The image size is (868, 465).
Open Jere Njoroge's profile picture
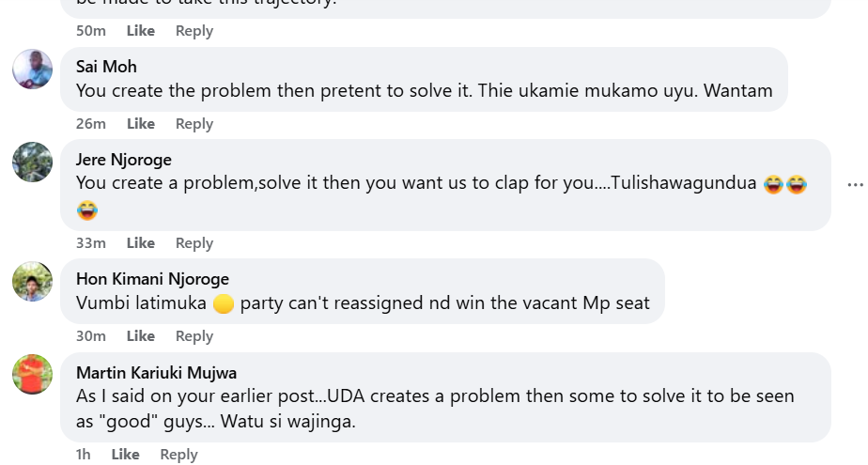point(32,162)
